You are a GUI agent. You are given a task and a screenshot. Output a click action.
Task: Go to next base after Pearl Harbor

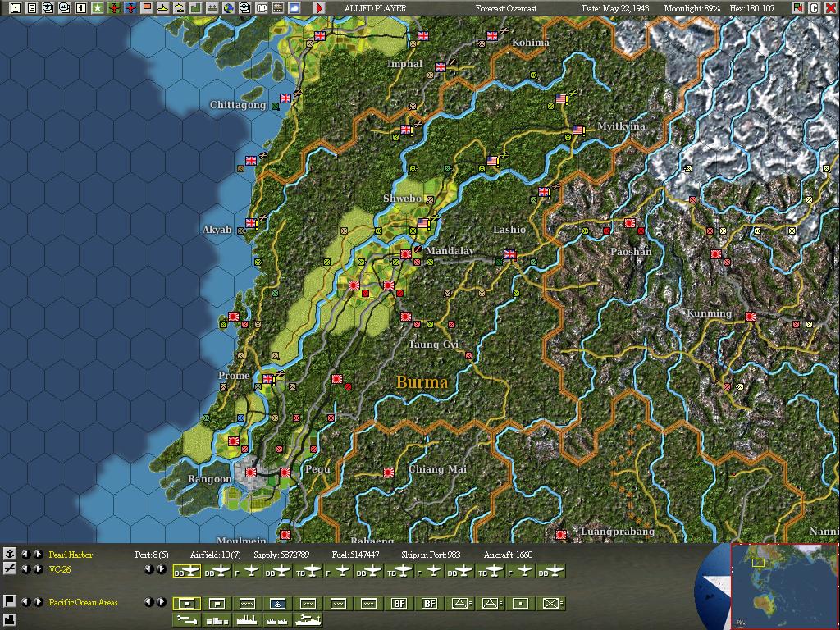(38, 555)
